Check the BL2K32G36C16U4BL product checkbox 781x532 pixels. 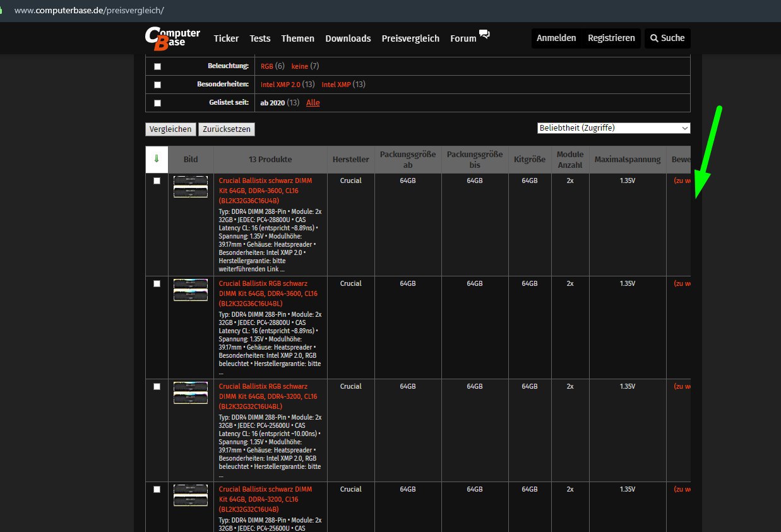[157, 283]
